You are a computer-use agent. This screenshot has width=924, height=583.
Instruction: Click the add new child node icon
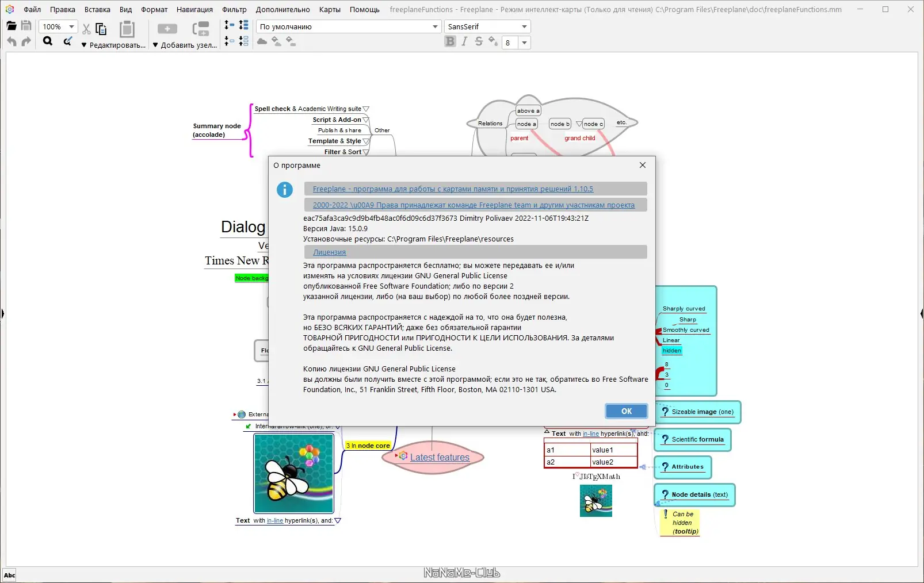point(167,29)
